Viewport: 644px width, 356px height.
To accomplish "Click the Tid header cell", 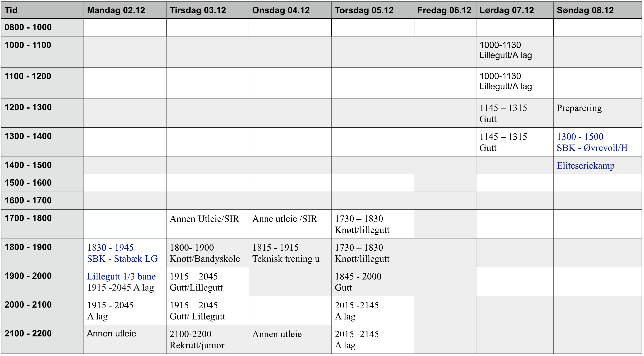I will [x=11, y=10].
